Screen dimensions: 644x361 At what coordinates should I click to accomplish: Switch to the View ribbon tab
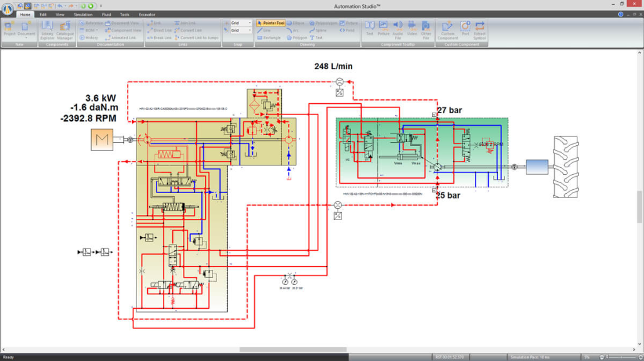pyautogui.click(x=60, y=14)
